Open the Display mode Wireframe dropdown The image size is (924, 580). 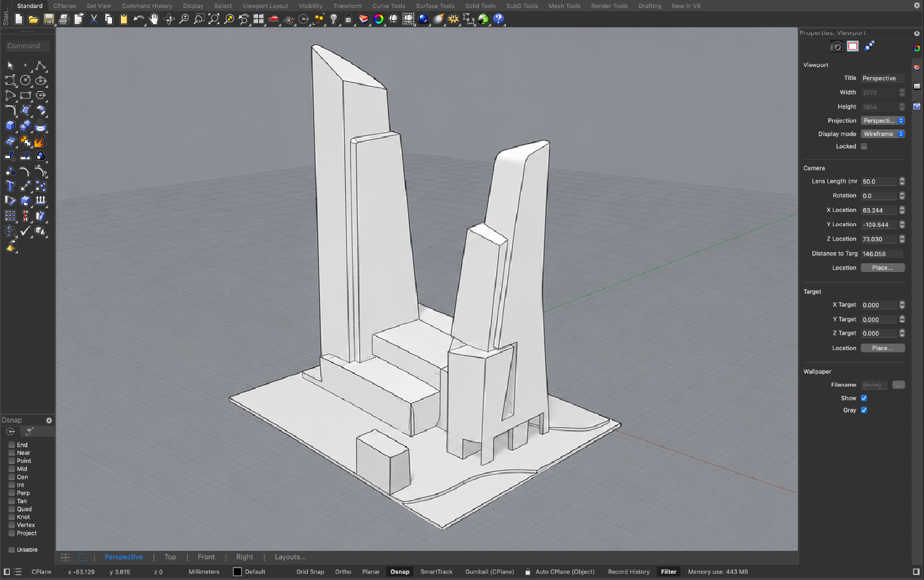click(x=883, y=134)
